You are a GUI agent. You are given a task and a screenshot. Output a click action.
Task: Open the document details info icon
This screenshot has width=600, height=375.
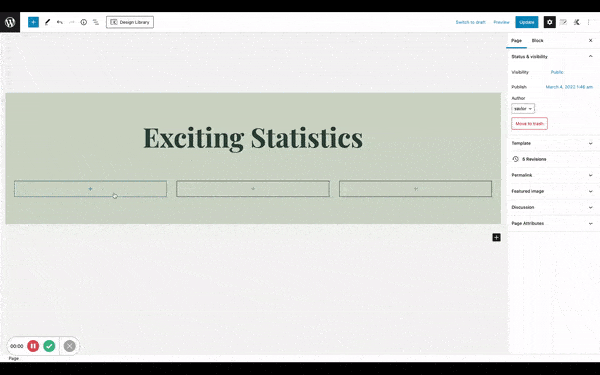(83, 22)
